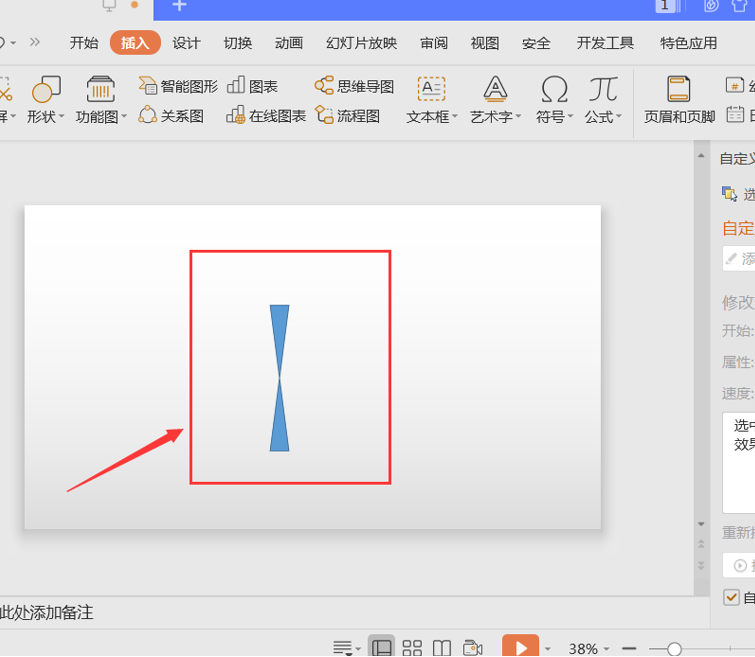This screenshot has width=755, height=657.
Task: Select the 插入 tab
Action: point(135,43)
